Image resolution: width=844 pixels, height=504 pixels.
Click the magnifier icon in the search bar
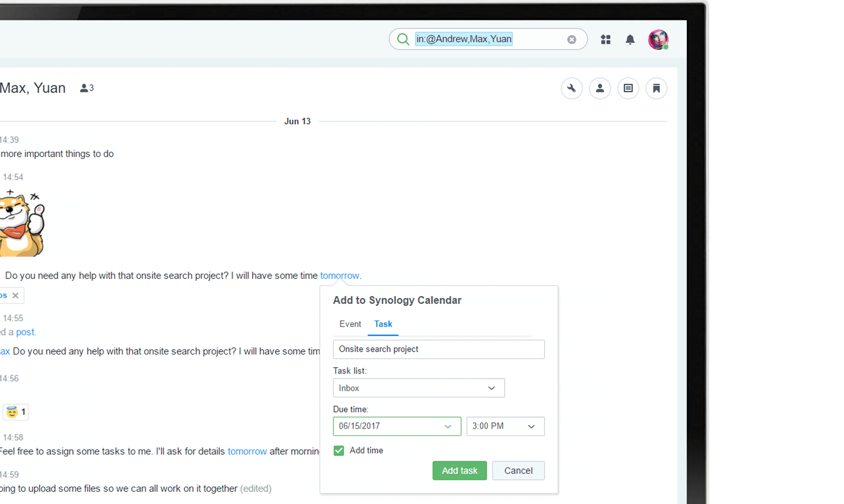pos(403,39)
